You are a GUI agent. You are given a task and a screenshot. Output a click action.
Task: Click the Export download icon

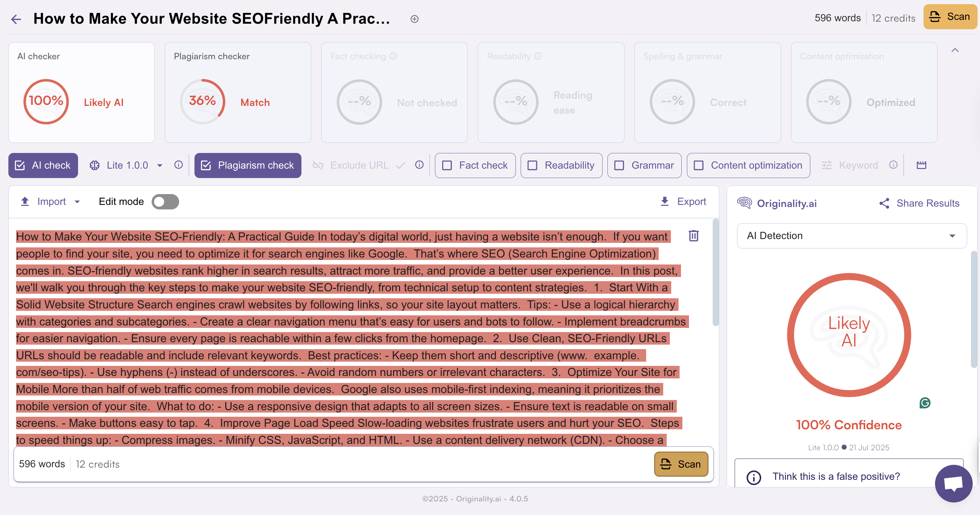click(x=665, y=202)
